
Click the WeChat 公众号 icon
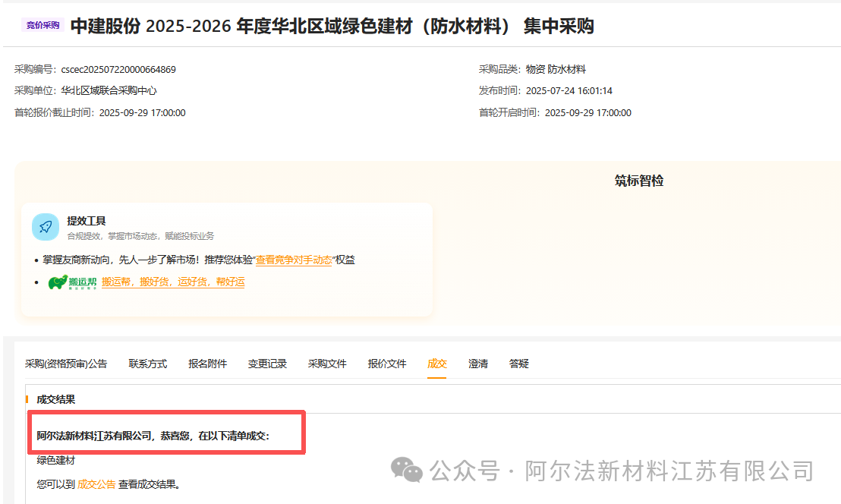coord(408,471)
